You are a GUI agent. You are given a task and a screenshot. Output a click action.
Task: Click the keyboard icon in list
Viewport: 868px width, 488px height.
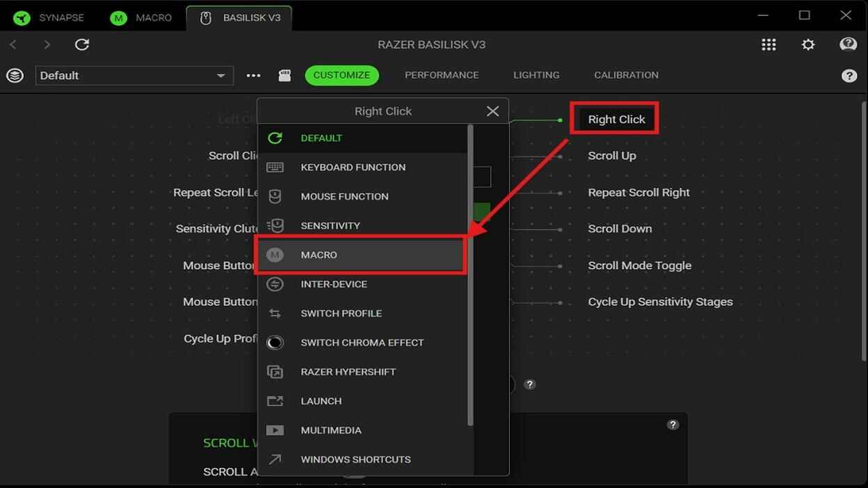click(x=275, y=168)
